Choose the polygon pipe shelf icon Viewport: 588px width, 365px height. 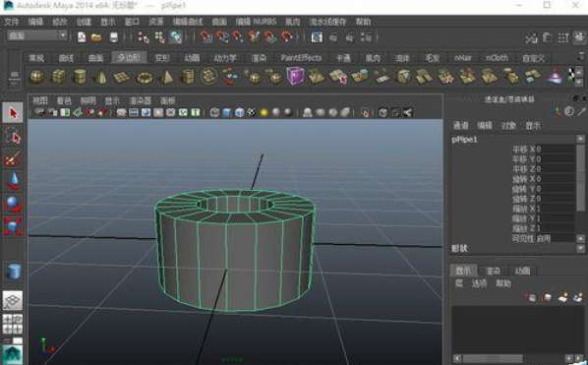click(x=188, y=77)
